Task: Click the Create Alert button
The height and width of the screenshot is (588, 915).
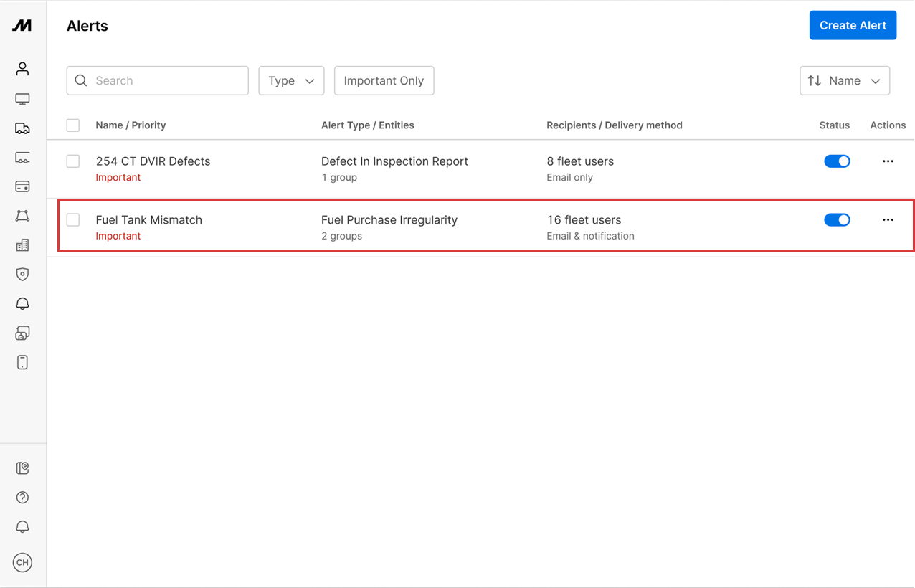Action: click(853, 26)
